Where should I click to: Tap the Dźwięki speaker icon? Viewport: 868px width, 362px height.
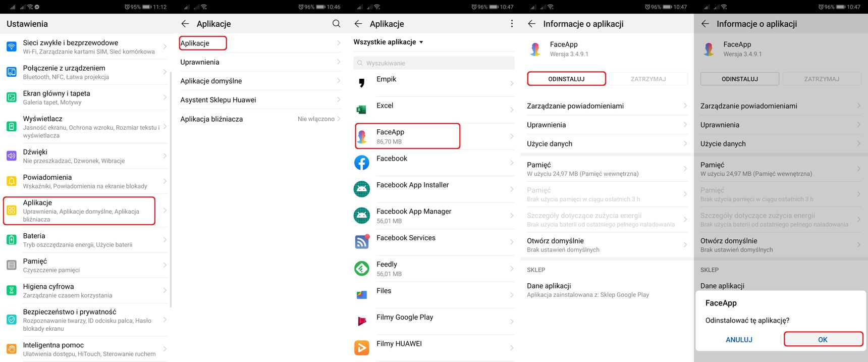pyautogui.click(x=11, y=156)
